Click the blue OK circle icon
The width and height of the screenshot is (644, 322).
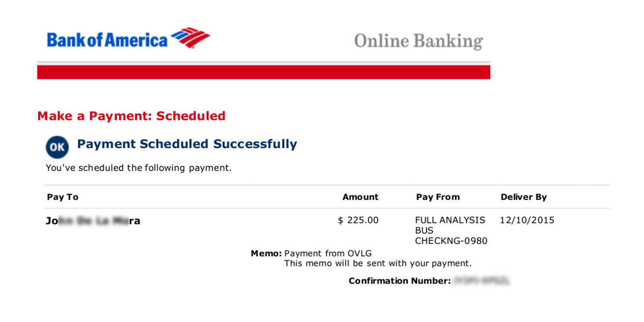pos(57,147)
